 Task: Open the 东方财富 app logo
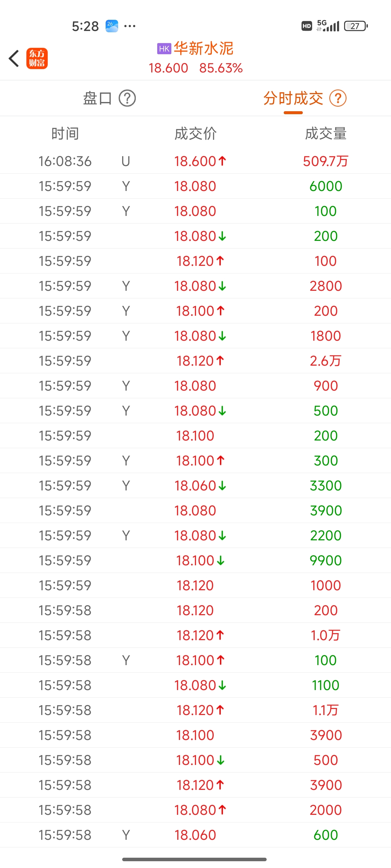click(x=37, y=58)
